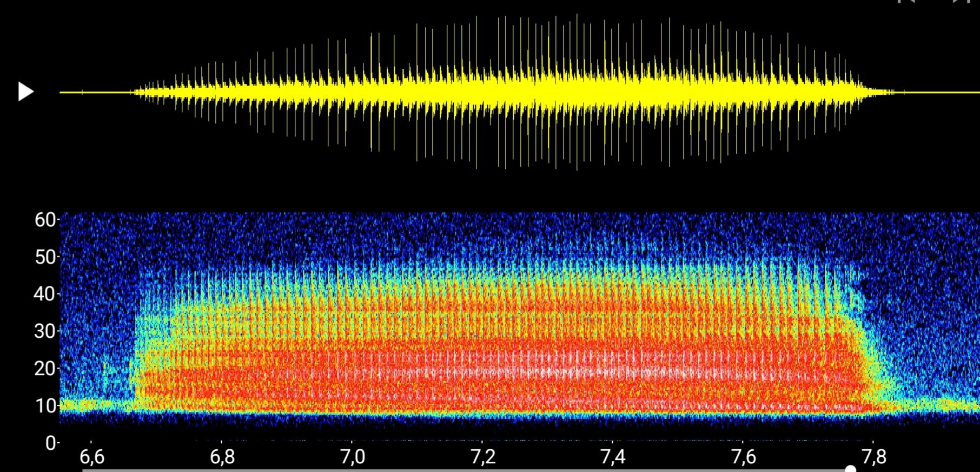
Task: Click the 30 frequency axis label
Action: click(x=45, y=331)
